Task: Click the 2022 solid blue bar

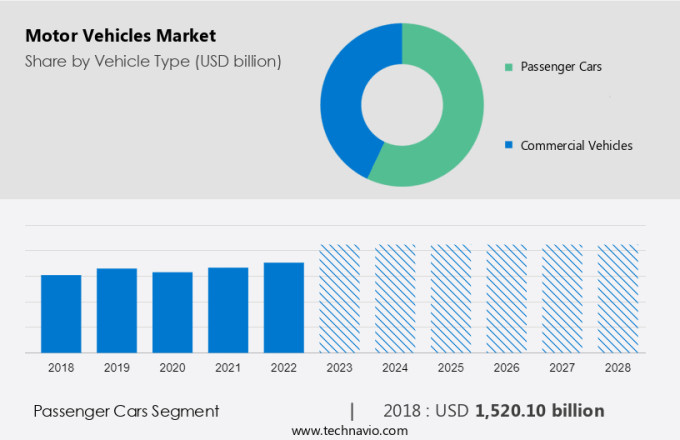Action: tap(284, 307)
